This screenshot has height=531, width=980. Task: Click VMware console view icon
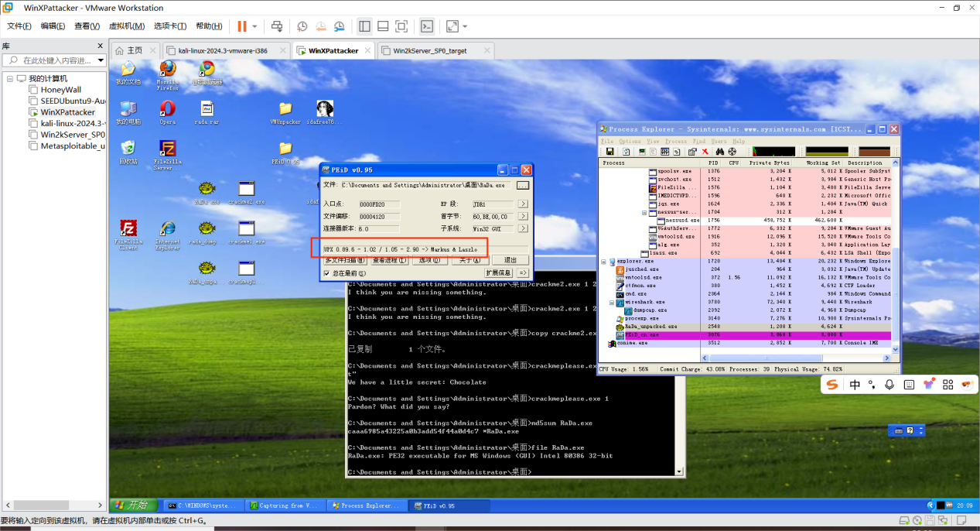point(426,26)
